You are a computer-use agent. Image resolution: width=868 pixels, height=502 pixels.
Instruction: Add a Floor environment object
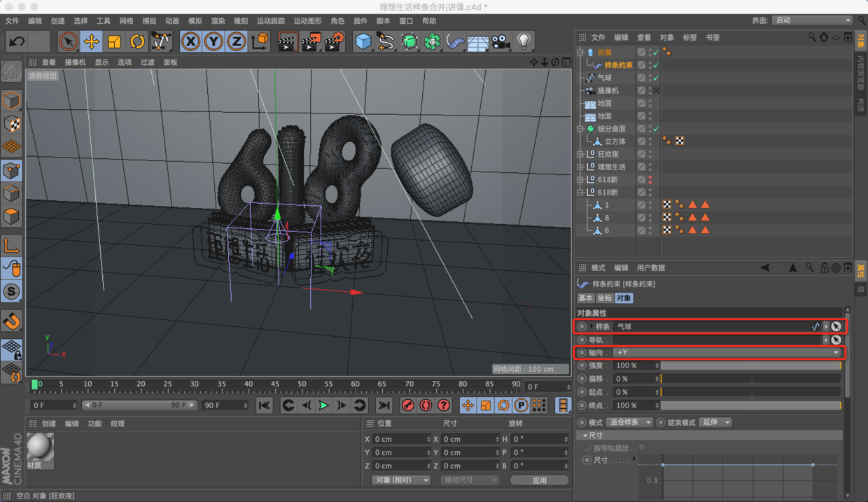pos(478,41)
